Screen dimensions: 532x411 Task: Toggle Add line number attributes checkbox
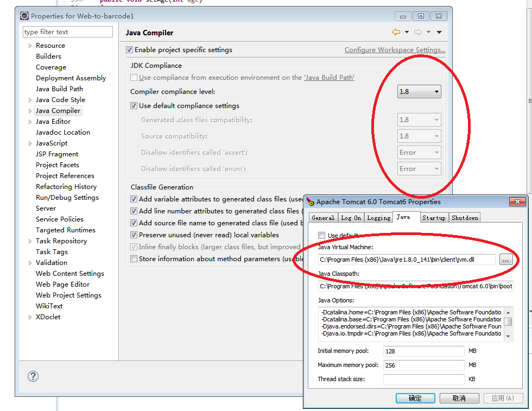pos(134,211)
